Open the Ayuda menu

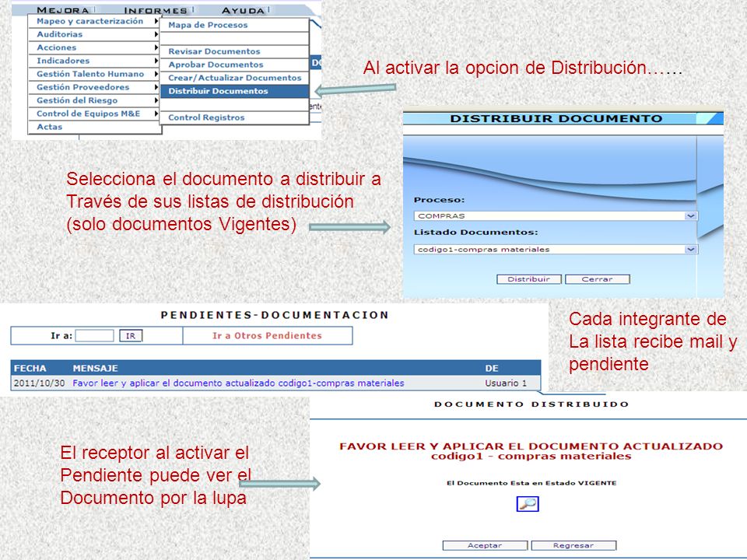click(243, 10)
